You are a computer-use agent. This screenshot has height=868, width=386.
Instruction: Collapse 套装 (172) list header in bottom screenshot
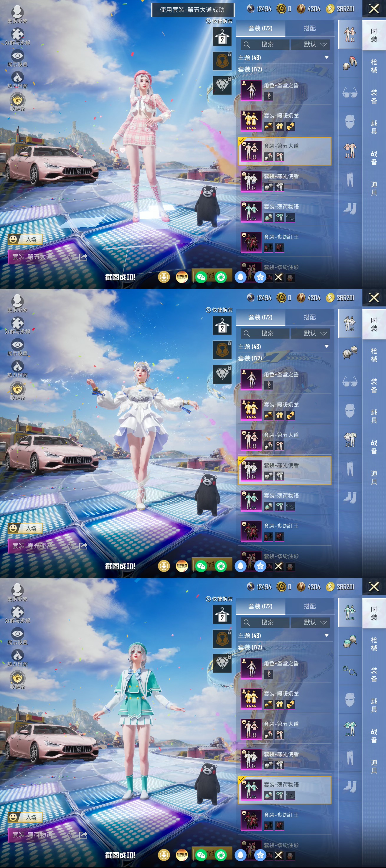click(250, 647)
